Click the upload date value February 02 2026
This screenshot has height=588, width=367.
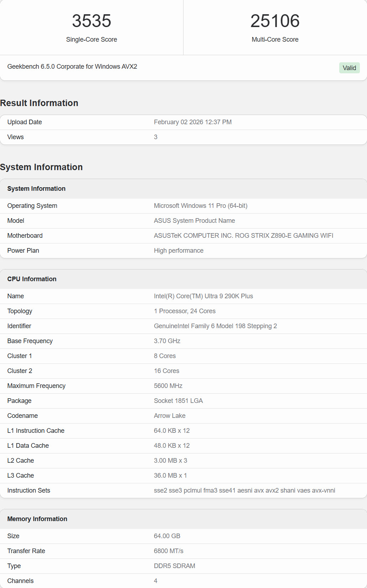pos(192,122)
